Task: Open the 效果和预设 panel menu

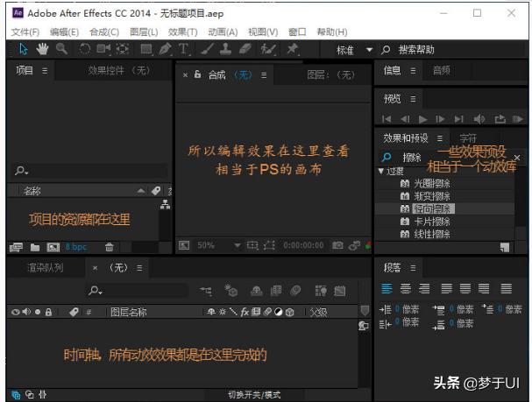Action: 440,138
